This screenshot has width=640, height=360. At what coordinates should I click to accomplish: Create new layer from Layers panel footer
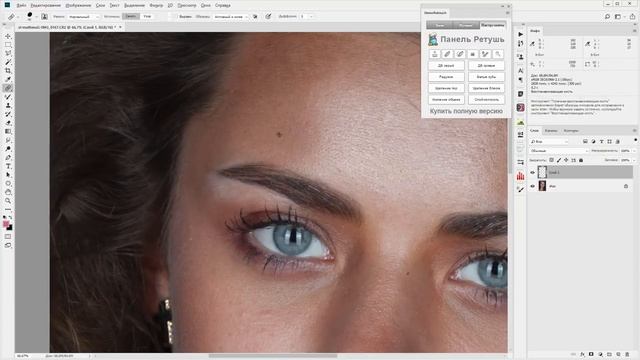tap(618, 354)
